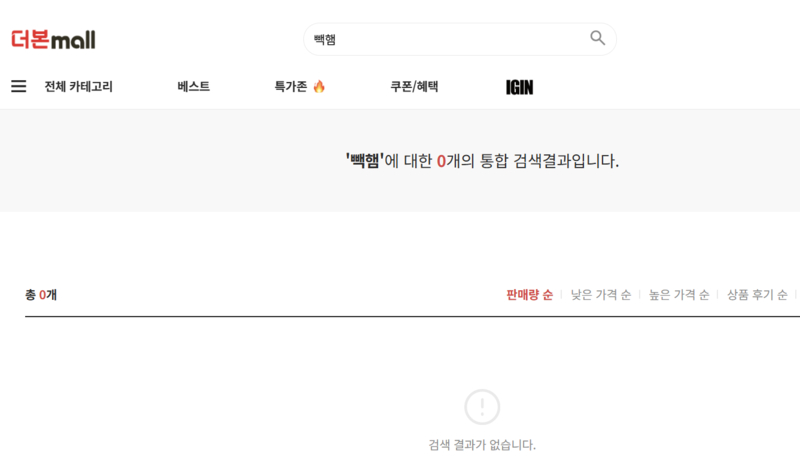Click the 더본mall logo
The image size is (800, 468).
pos(53,39)
